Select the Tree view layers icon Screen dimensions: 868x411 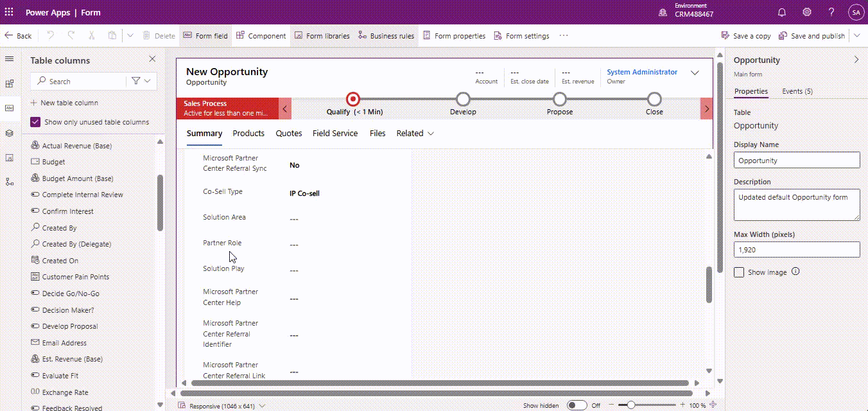[9, 133]
